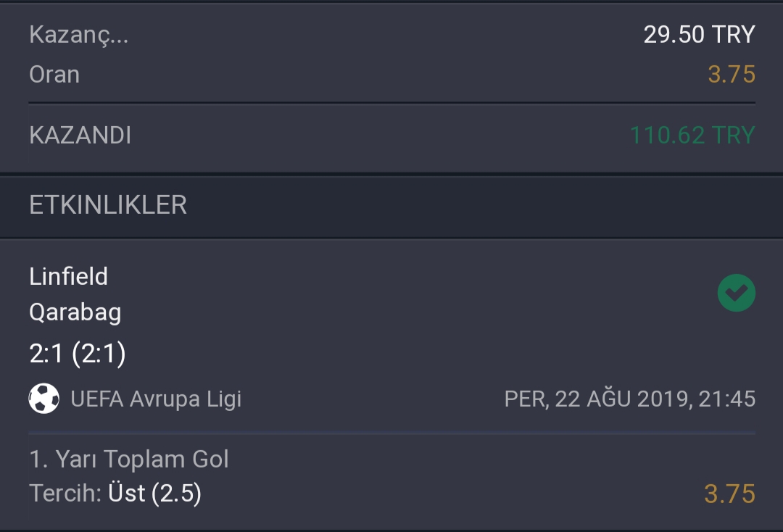Click 1. Yarı Toplam Gol market name

[129, 459]
